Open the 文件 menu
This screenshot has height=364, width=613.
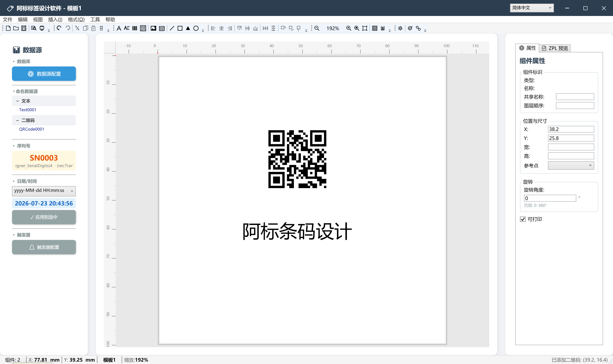[8, 19]
